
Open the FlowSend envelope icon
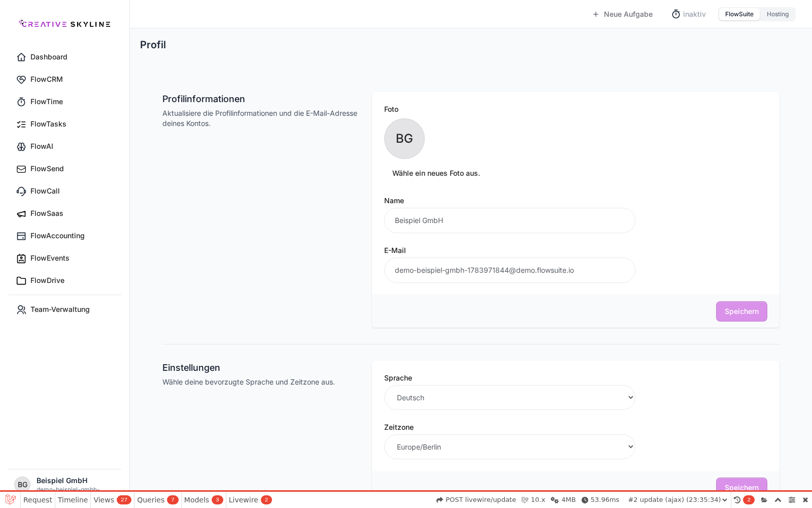(x=21, y=169)
